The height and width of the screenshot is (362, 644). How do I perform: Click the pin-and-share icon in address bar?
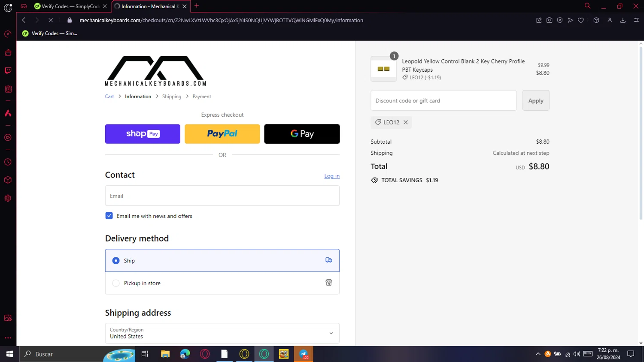point(539,20)
